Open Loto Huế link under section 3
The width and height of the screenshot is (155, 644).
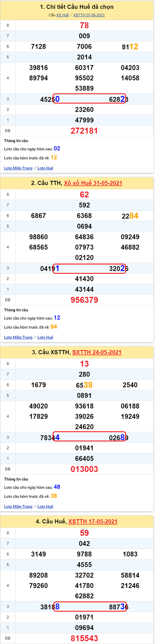(45, 506)
